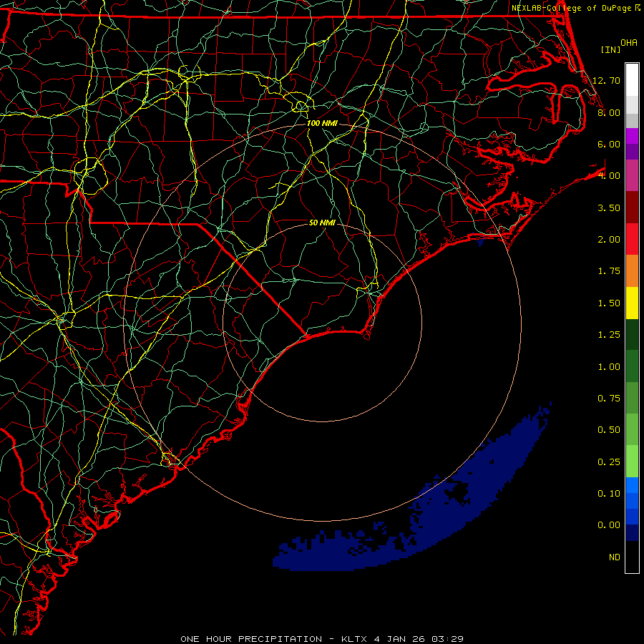The height and width of the screenshot is (644, 644).
Task: Pick the navy blue legend swatch
Action: [x=632, y=533]
